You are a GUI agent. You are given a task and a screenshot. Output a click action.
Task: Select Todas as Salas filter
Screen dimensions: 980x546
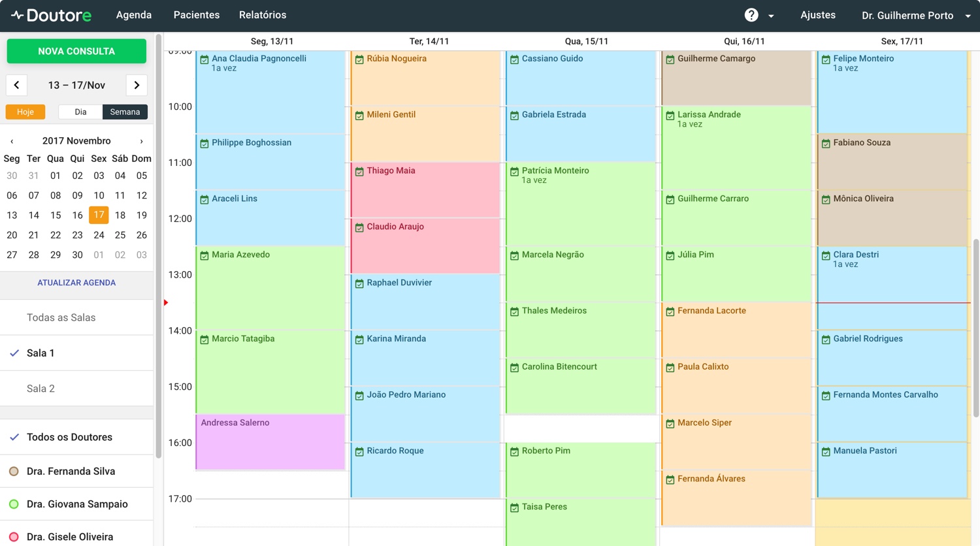point(76,317)
